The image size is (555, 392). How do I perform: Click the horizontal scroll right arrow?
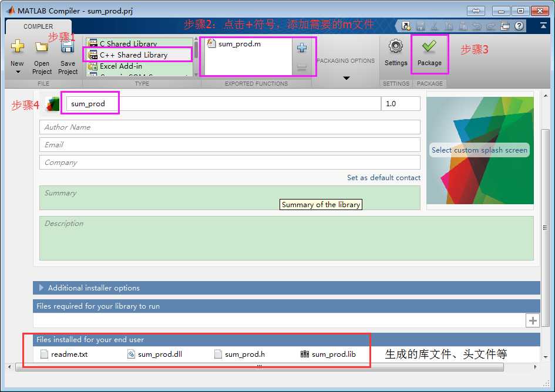pyautogui.click(x=535, y=367)
